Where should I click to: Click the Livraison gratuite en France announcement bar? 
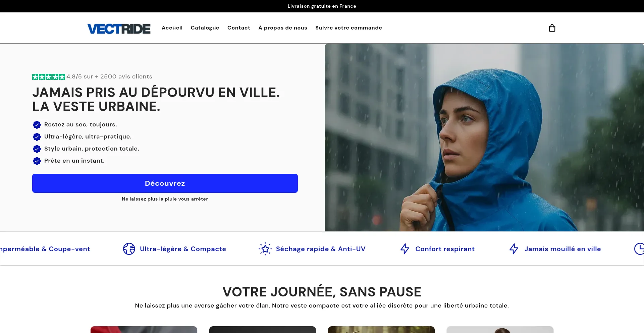(x=322, y=6)
